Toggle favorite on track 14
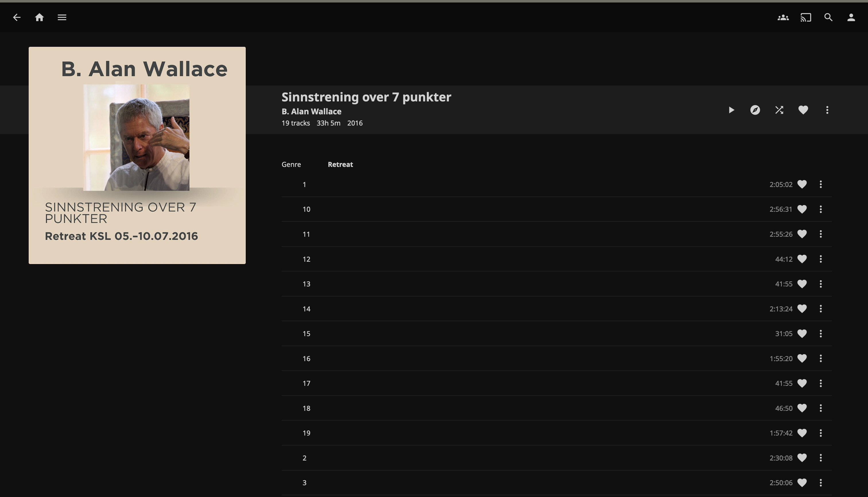 [x=802, y=309]
